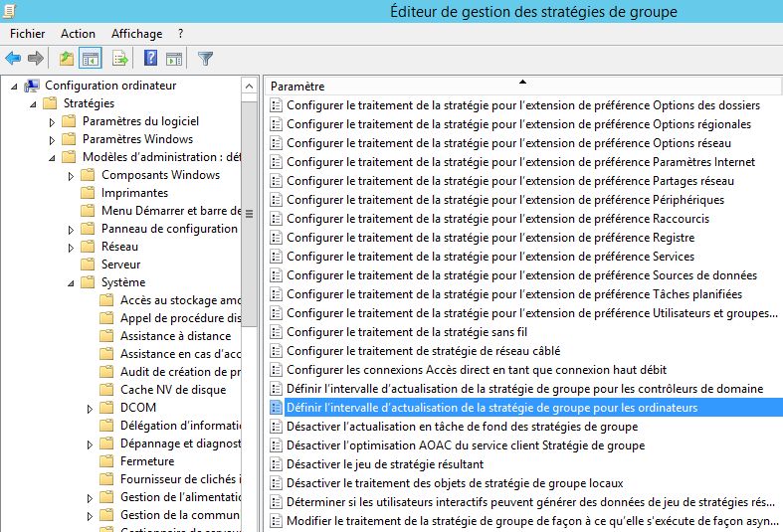This screenshot has width=783, height=532.
Task: Open the Help toolbar icon
Action: point(150,59)
